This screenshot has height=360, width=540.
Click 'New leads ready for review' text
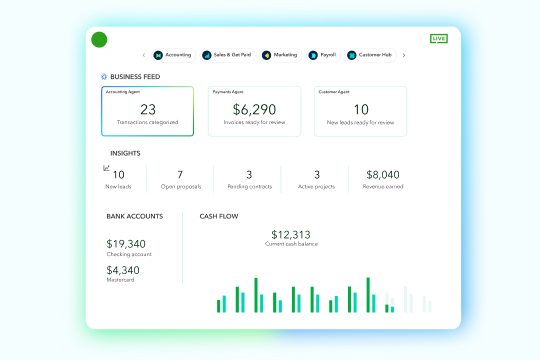click(360, 122)
